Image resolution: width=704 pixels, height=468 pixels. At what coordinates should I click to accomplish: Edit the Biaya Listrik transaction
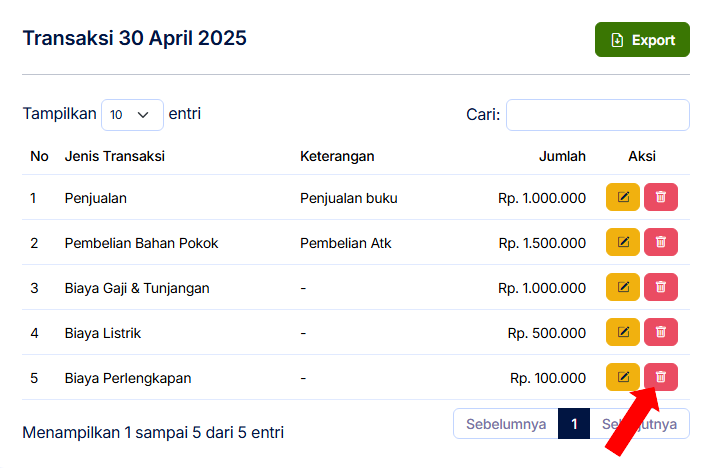pos(622,332)
